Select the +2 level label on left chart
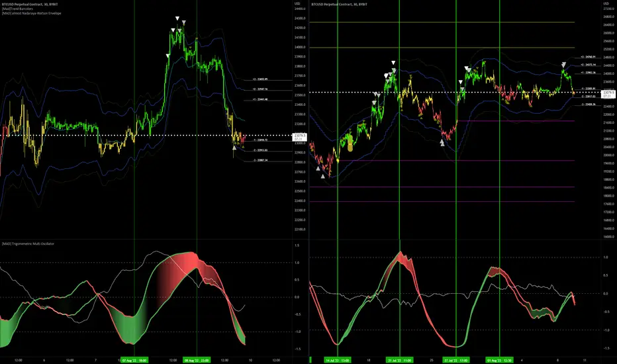Screen dimensions: 617x364 [260, 89]
